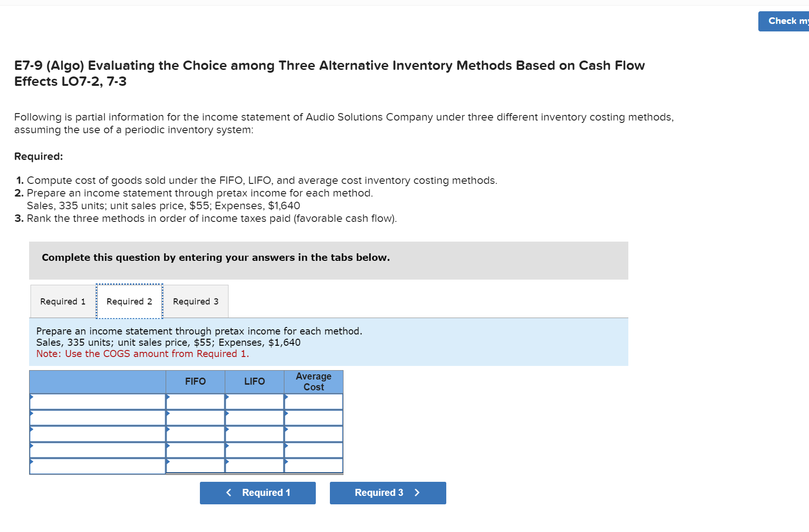
Task: Switch to the Required 1 tab
Action: [x=62, y=301]
